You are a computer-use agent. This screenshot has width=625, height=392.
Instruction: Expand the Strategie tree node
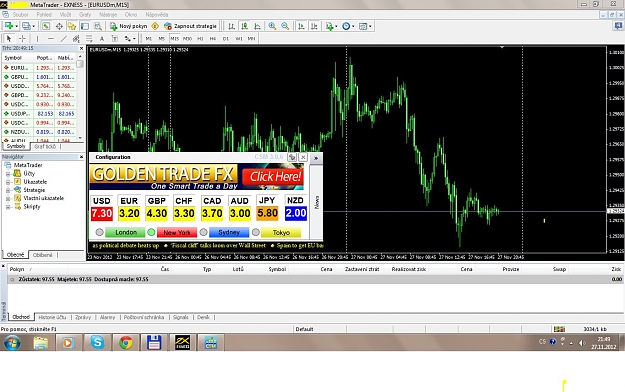(x=8, y=190)
